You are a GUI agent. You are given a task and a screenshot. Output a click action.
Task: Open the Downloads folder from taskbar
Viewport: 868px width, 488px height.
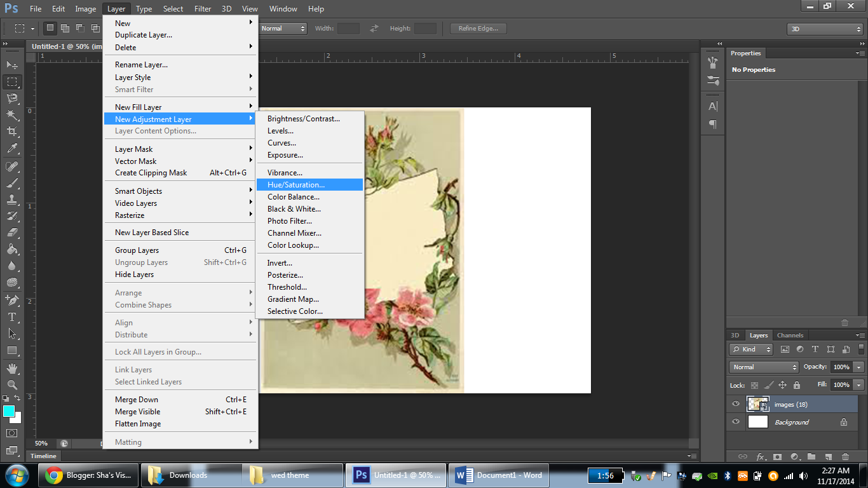[191, 475]
